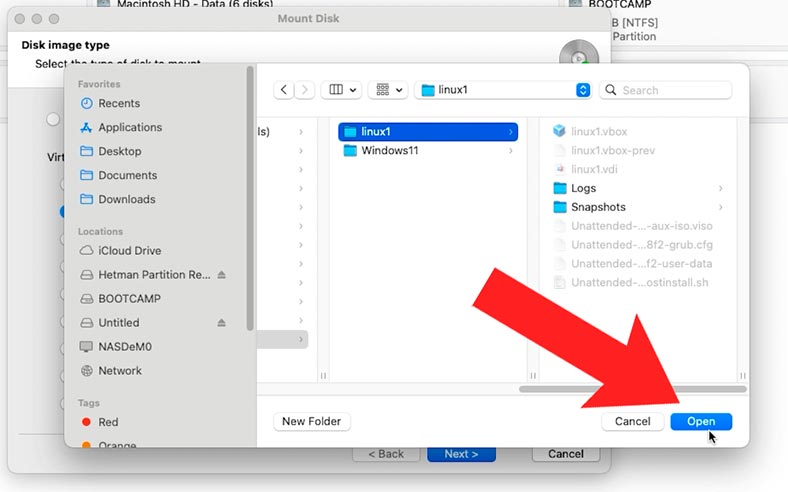The image size is (788, 492).
Task: Cancel the file picker dialog
Action: click(632, 421)
